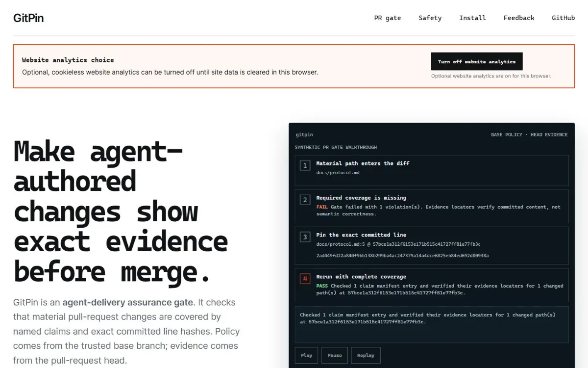Click 'Website analytics choice' heading
This screenshot has width=588, height=368.
click(x=68, y=60)
